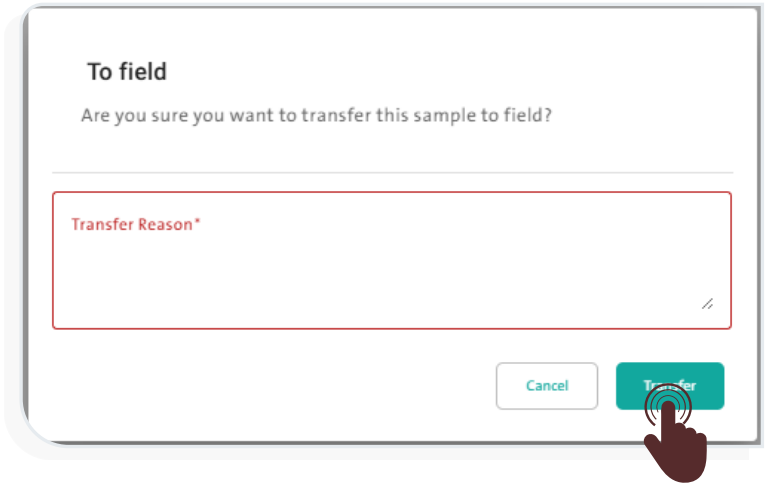
Task: Click the tap ripple circles on Transfer
Action: pos(668,404)
